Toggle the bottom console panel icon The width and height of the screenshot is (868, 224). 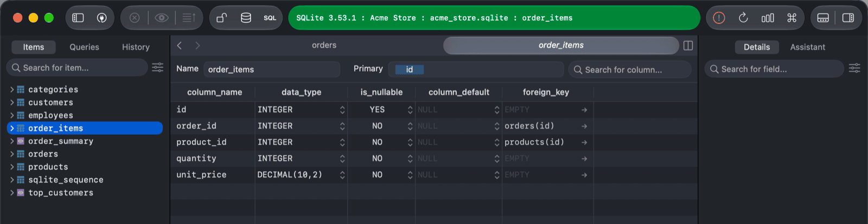pos(823,18)
